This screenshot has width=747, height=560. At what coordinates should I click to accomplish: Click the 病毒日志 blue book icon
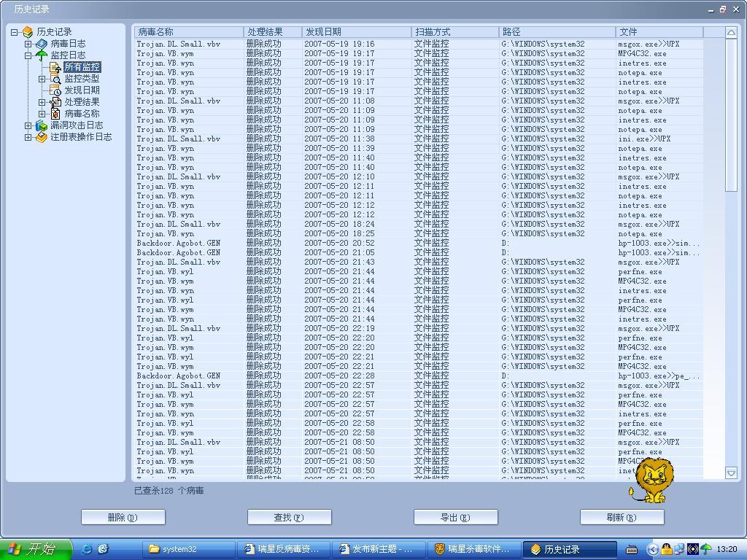[42, 44]
